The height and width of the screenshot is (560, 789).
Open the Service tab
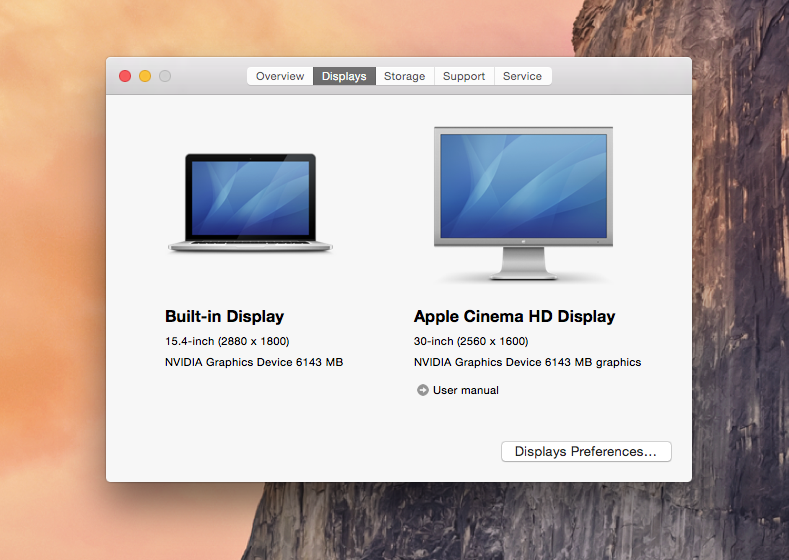coord(522,76)
